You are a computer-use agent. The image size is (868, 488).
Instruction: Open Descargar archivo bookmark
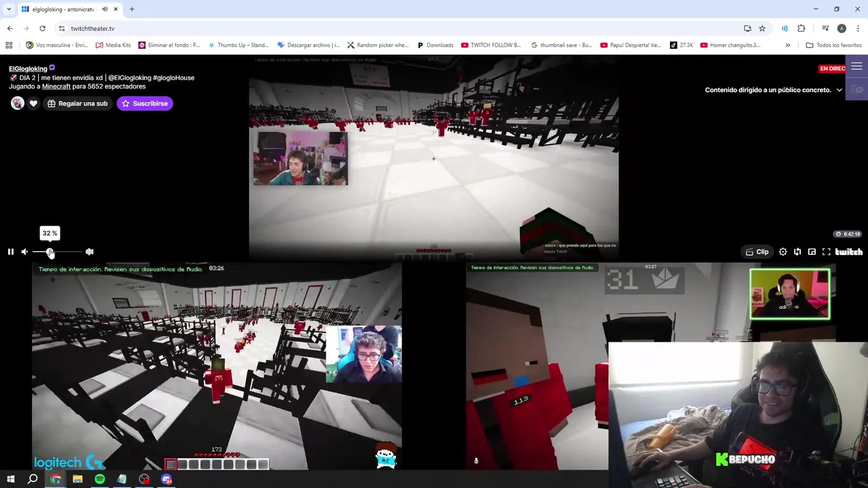point(309,45)
